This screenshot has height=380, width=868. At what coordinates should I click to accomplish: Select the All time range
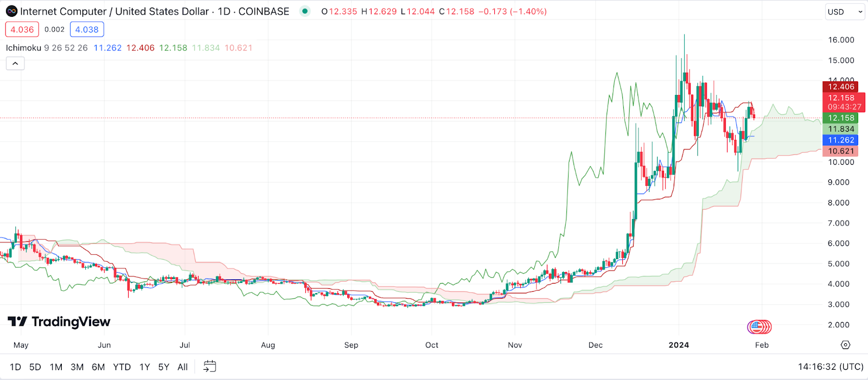182,367
